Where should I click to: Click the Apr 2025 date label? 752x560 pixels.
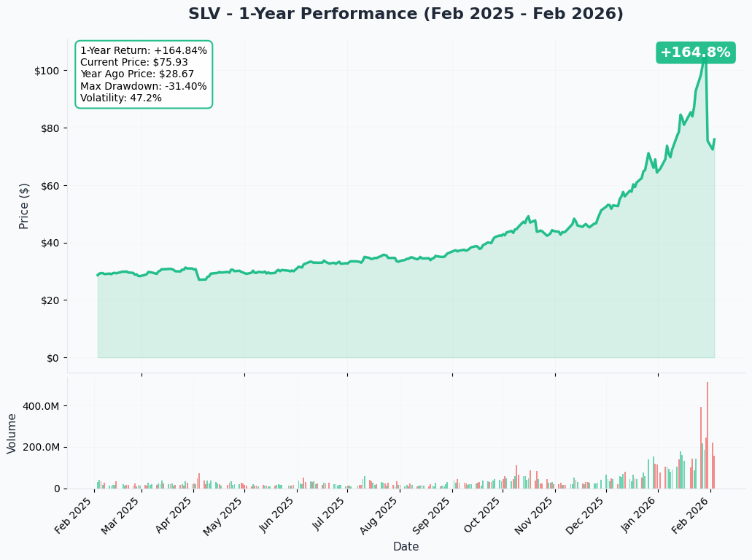[x=173, y=516]
